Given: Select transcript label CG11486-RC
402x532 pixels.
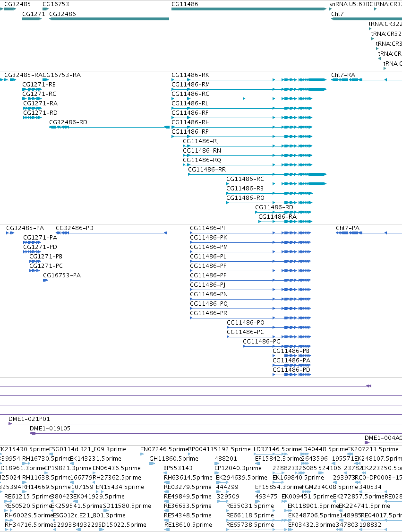Looking at the screenshot, I should click(245, 179).
